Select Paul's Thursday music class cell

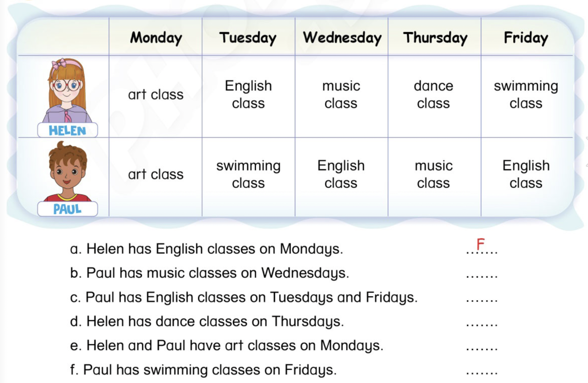click(x=434, y=175)
